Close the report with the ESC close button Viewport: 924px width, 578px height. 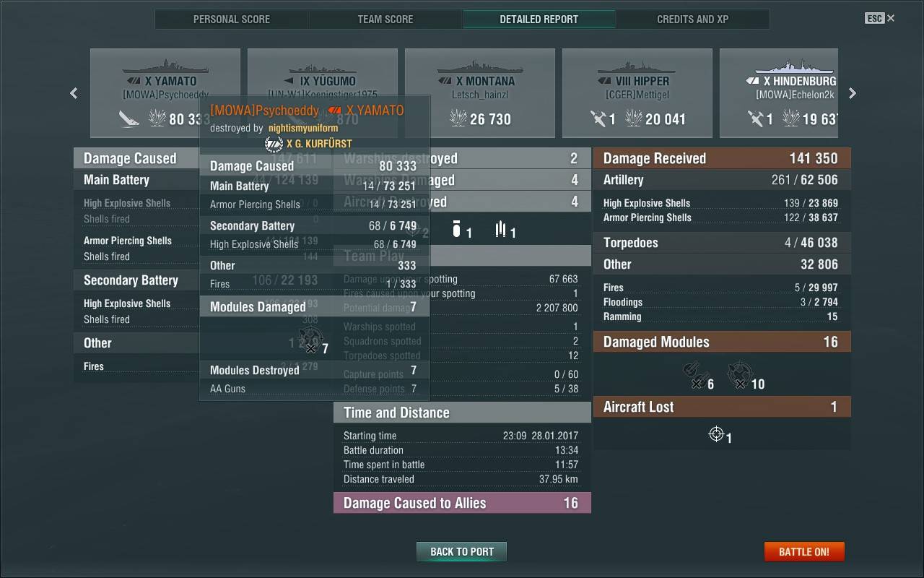coord(880,18)
